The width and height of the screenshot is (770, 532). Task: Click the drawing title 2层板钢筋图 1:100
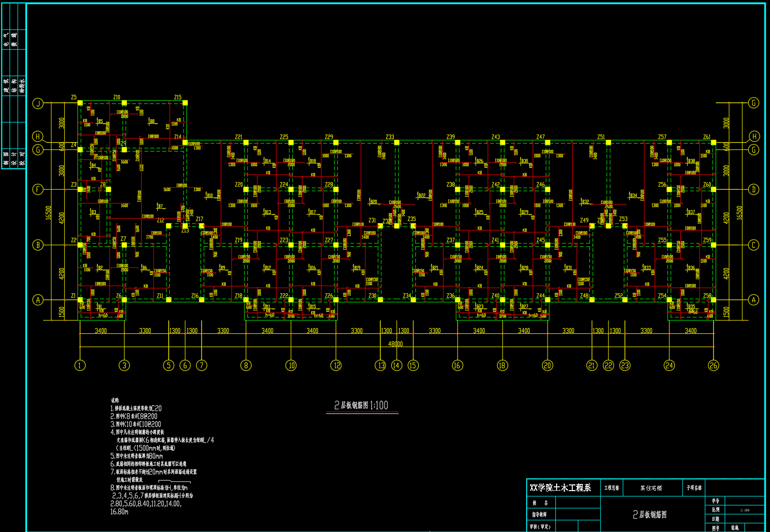pyautogui.click(x=361, y=405)
